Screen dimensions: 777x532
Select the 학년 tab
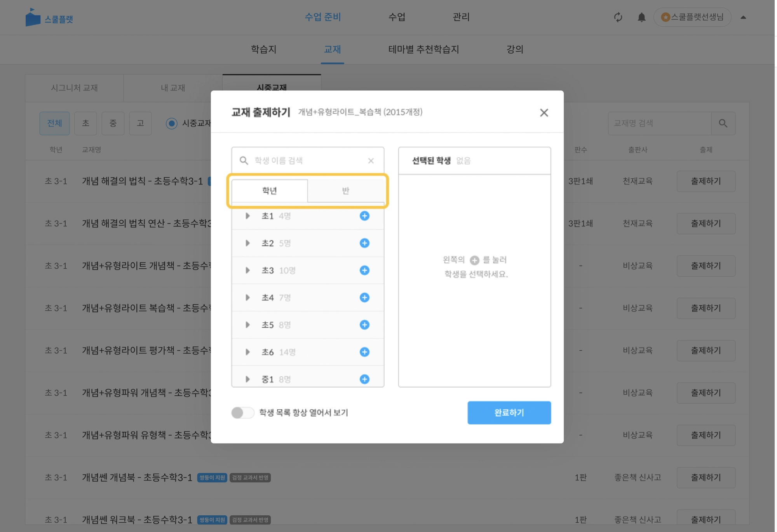[x=269, y=190]
